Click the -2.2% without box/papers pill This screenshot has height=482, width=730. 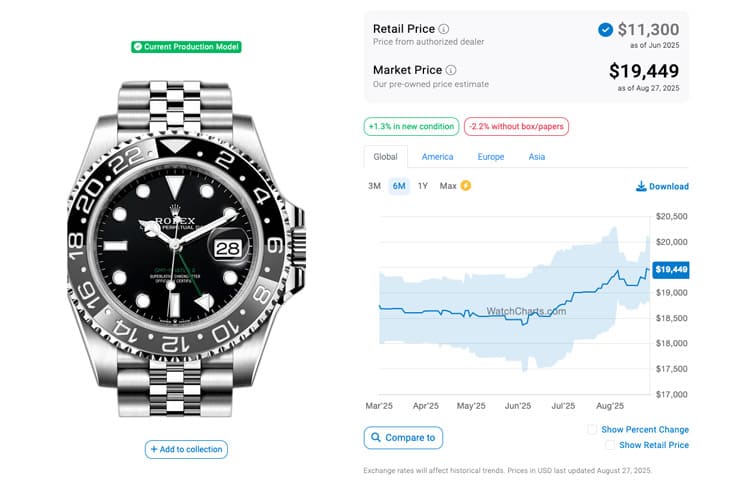pyautogui.click(x=516, y=127)
